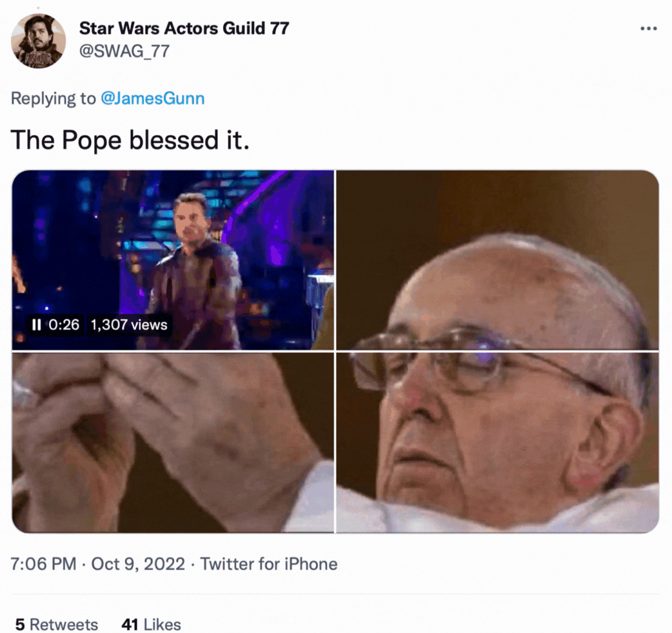Viewport: 672px width, 633px height.
Task: Open the image of the clasped hands
Action: 173,442
